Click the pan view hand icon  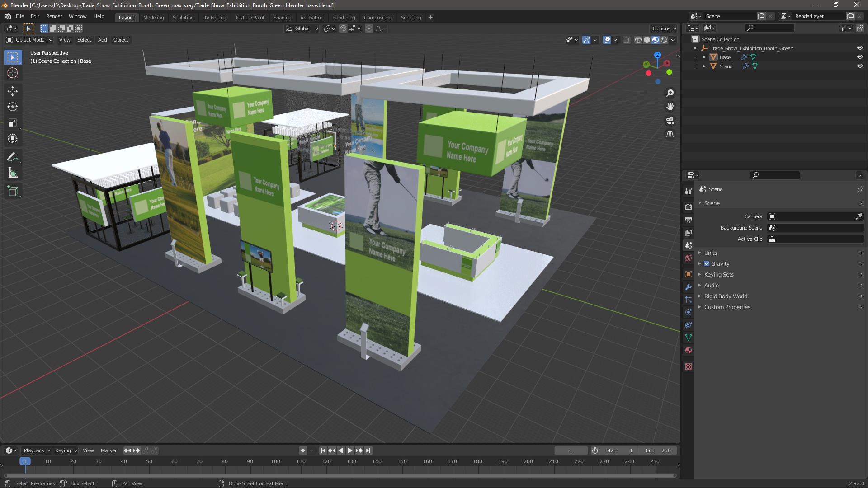click(x=670, y=107)
